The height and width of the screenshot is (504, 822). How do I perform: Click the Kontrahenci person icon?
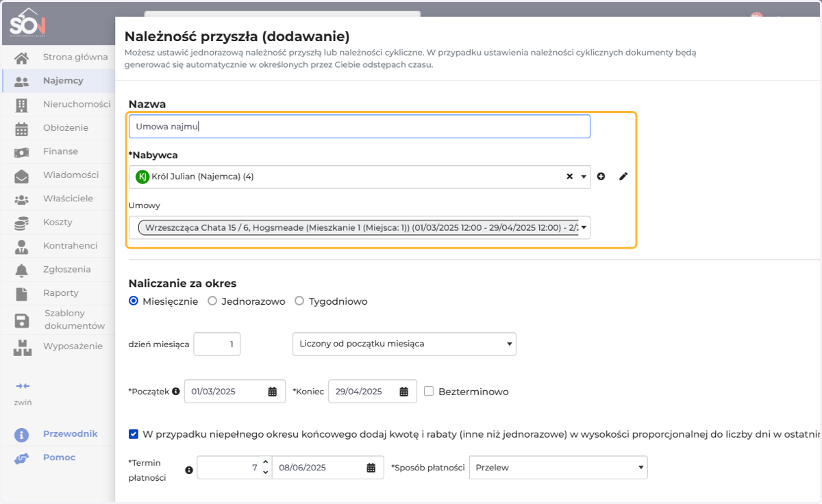coord(22,246)
